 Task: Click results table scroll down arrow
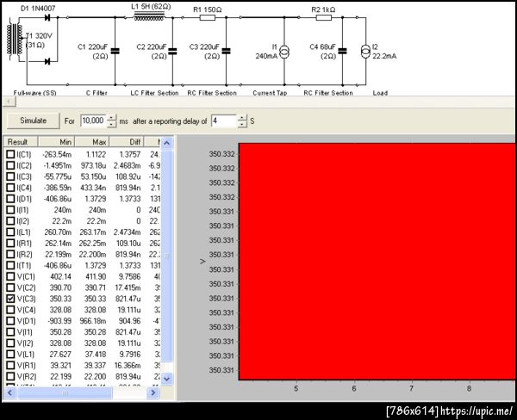(167, 379)
